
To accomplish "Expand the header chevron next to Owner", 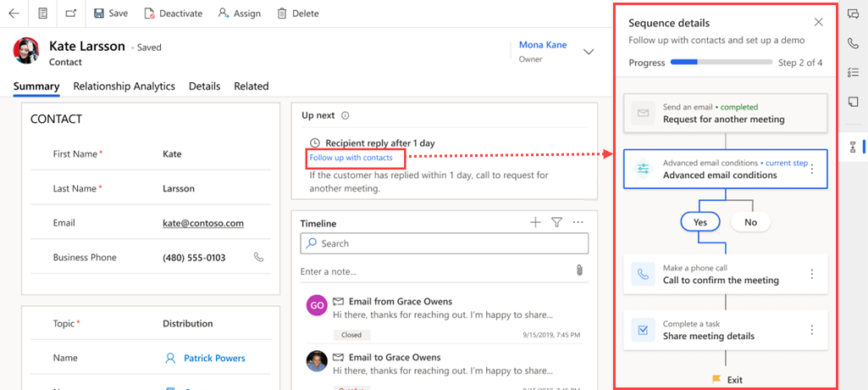I will tap(589, 52).
